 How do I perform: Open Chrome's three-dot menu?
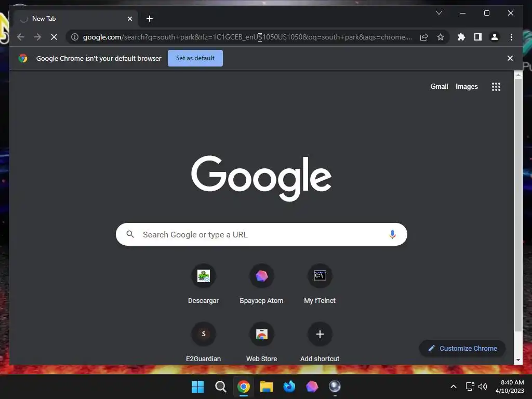tap(511, 37)
